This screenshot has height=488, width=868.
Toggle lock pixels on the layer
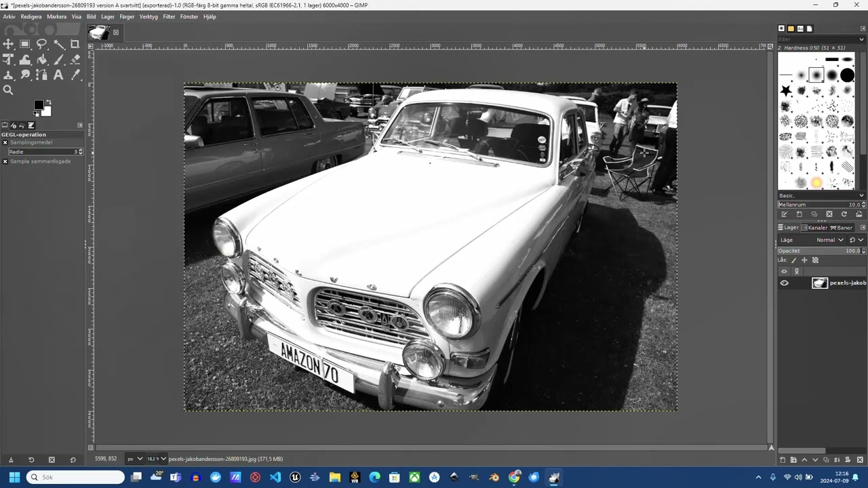794,260
